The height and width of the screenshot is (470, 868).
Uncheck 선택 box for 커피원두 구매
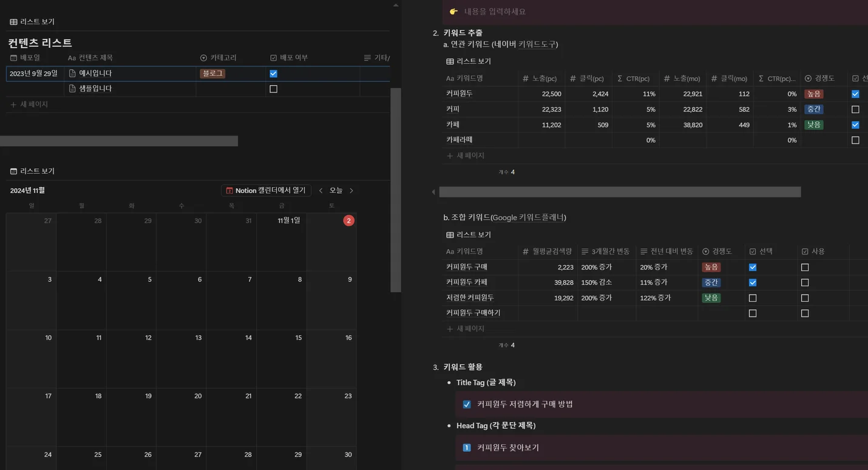pyautogui.click(x=753, y=267)
